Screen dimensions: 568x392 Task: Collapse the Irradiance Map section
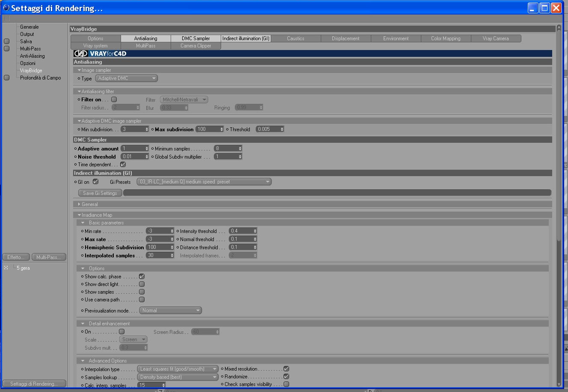pyautogui.click(x=80, y=215)
